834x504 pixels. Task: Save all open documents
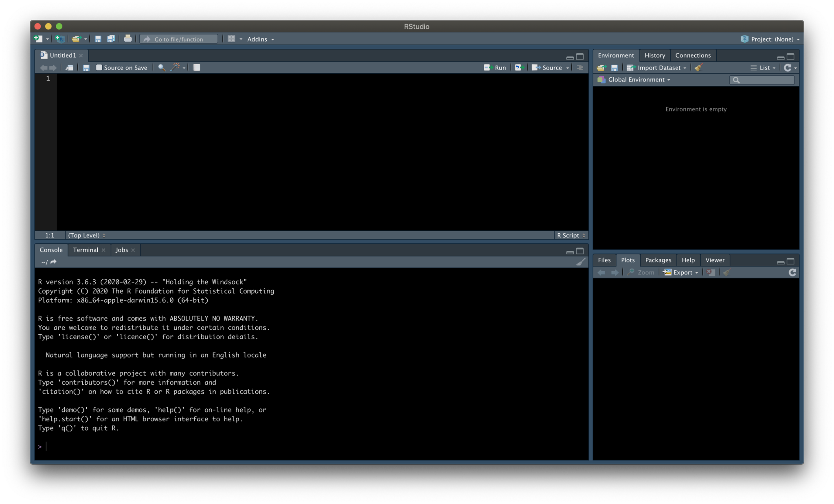(x=111, y=39)
